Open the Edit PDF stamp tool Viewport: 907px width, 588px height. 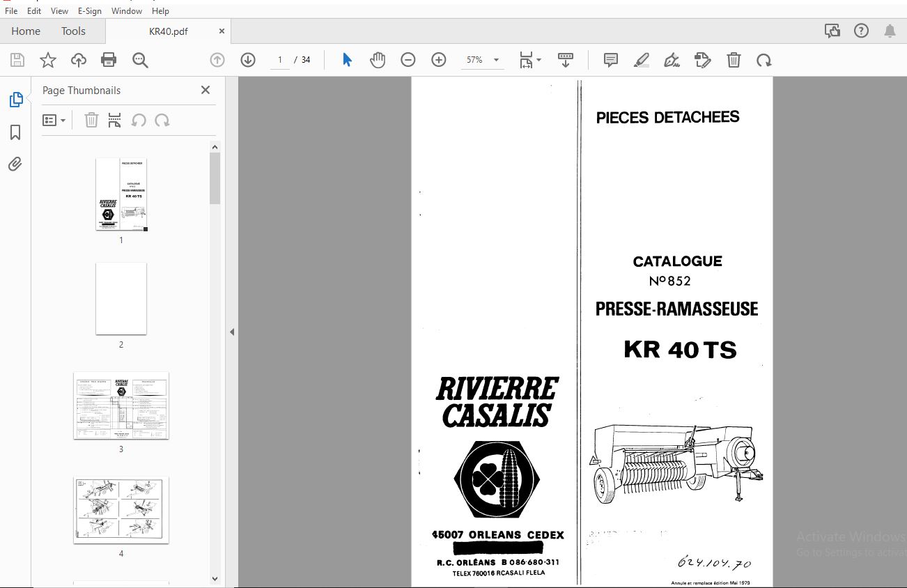coord(703,60)
